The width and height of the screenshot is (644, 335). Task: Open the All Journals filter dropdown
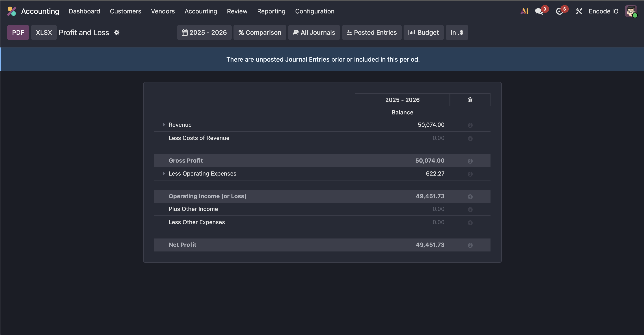[314, 32]
